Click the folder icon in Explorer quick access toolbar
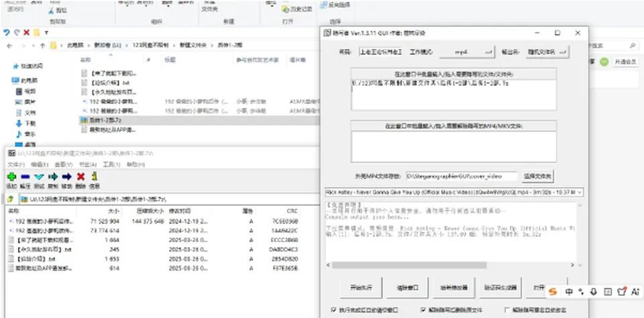The height and width of the screenshot is (318, 644). (x=36, y=32)
